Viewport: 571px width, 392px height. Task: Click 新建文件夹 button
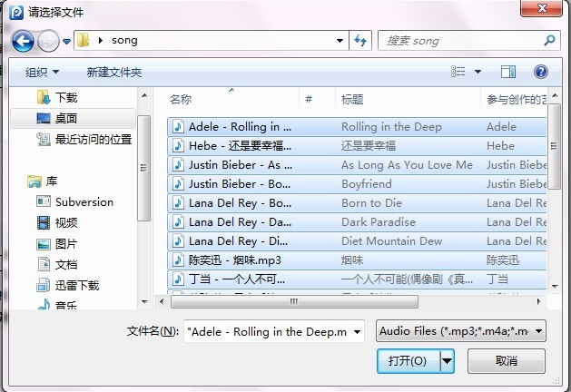coord(114,72)
